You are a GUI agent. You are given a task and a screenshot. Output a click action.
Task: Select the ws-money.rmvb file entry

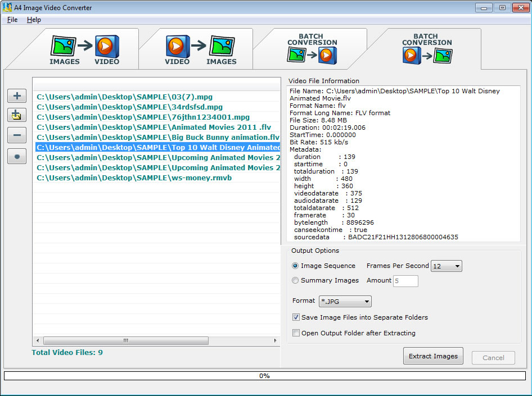point(134,177)
